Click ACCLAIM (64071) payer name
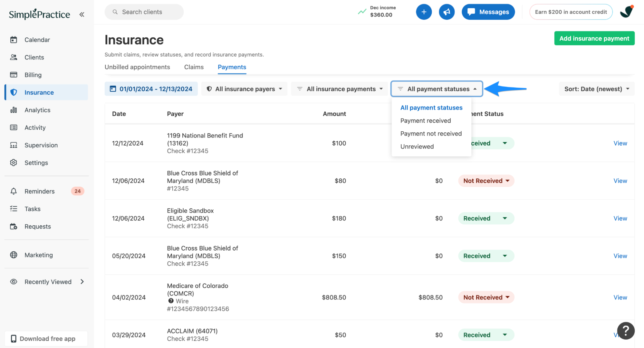This screenshot has height=348, width=644. (x=192, y=331)
